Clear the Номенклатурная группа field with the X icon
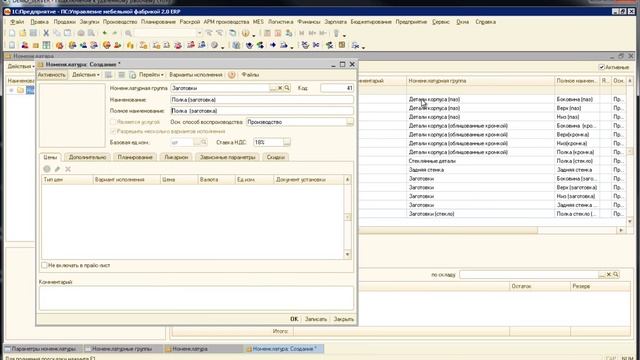 (x=280, y=88)
